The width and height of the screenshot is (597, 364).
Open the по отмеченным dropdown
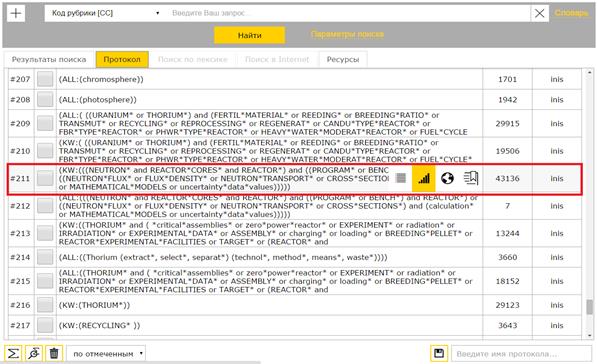coord(106,354)
